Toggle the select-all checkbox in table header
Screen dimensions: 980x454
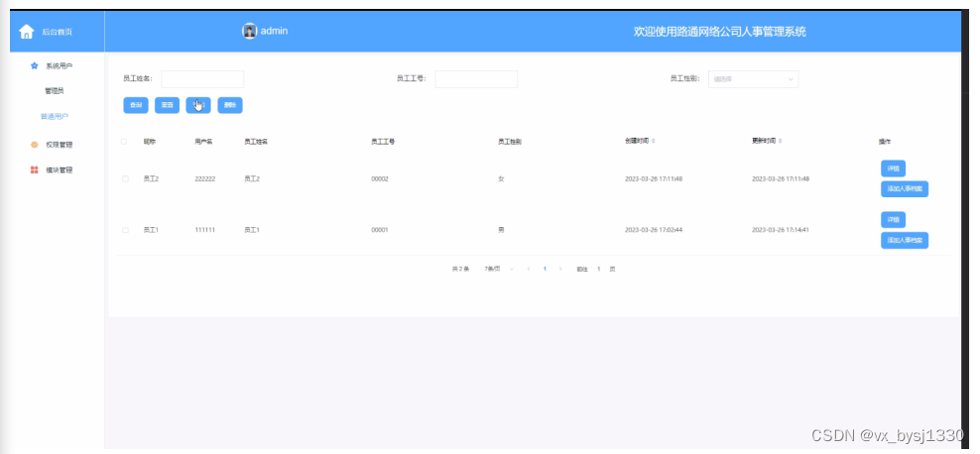coord(124,141)
